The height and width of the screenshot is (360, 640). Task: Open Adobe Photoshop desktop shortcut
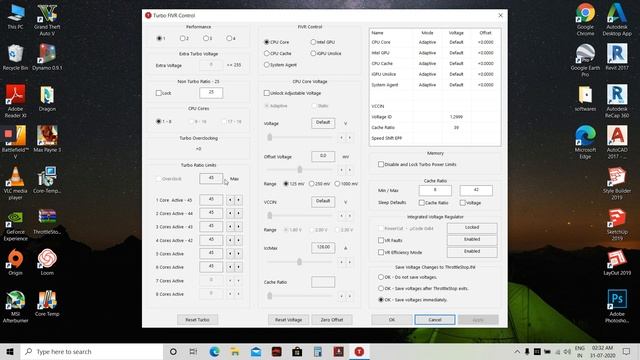point(617,307)
